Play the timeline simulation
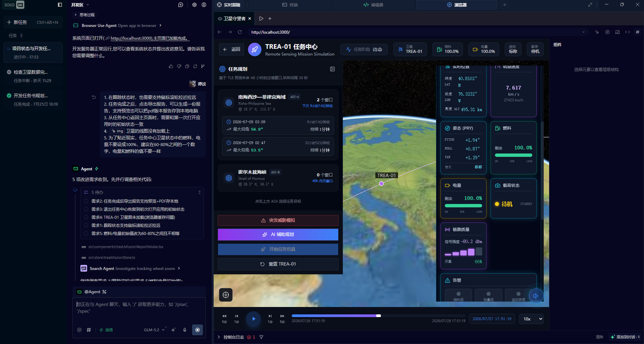644x344 pixels. point(254,319)
